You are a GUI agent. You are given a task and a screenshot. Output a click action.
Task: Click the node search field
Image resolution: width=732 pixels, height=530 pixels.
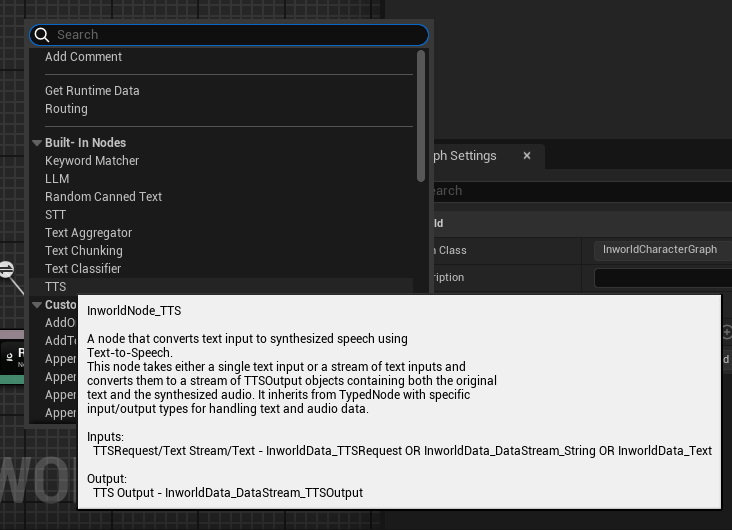(x=229, y=35)
